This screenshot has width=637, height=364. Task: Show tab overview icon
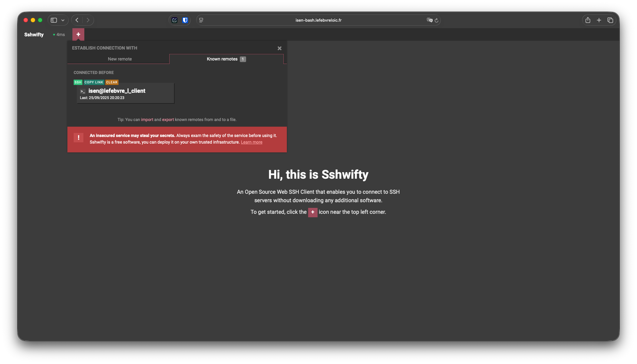pos(610,20)
